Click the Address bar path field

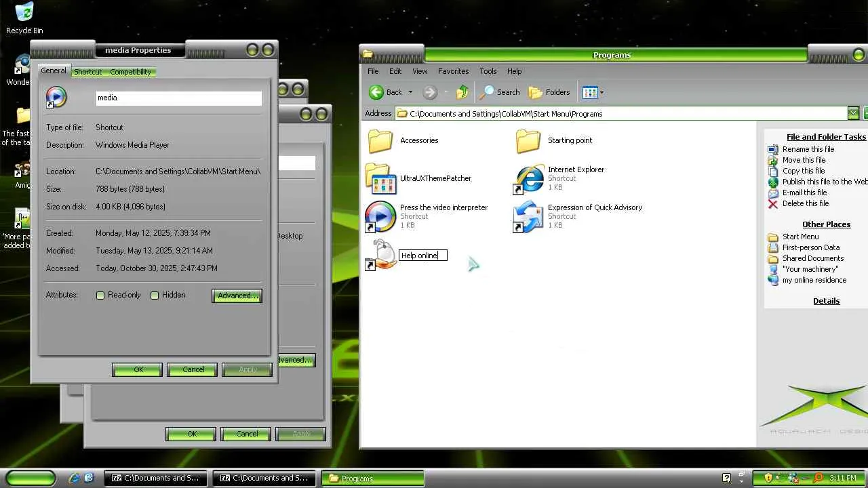pos(620,113)
